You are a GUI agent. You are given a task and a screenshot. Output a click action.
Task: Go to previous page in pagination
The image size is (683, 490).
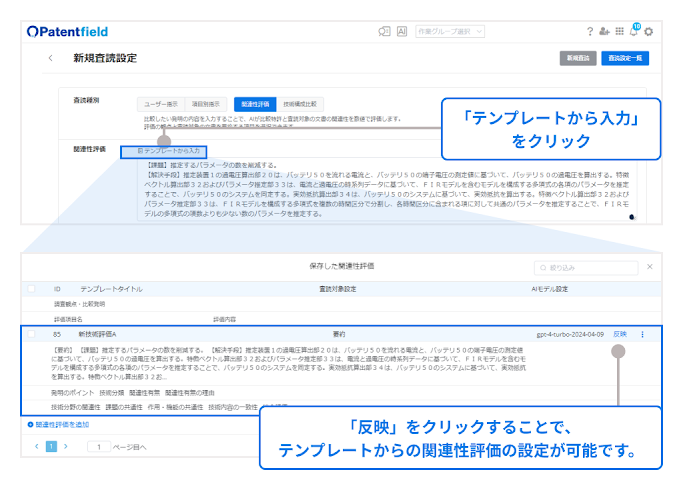(36, 446)
